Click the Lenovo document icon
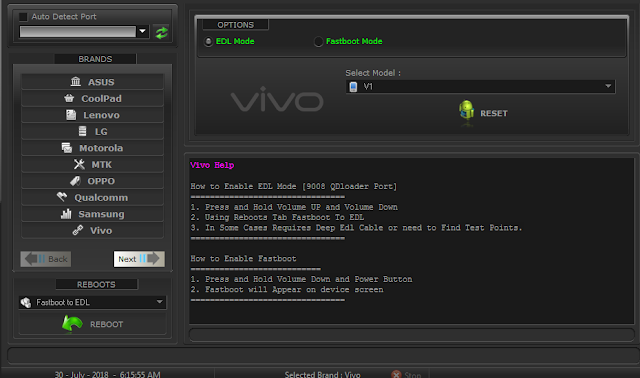 click(x=71, y=115)
